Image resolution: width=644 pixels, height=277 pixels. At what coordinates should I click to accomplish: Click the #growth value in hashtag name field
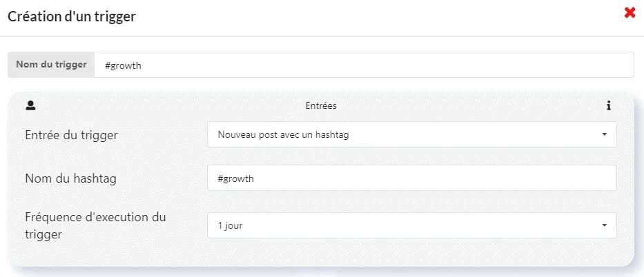(x=236, y=178)
